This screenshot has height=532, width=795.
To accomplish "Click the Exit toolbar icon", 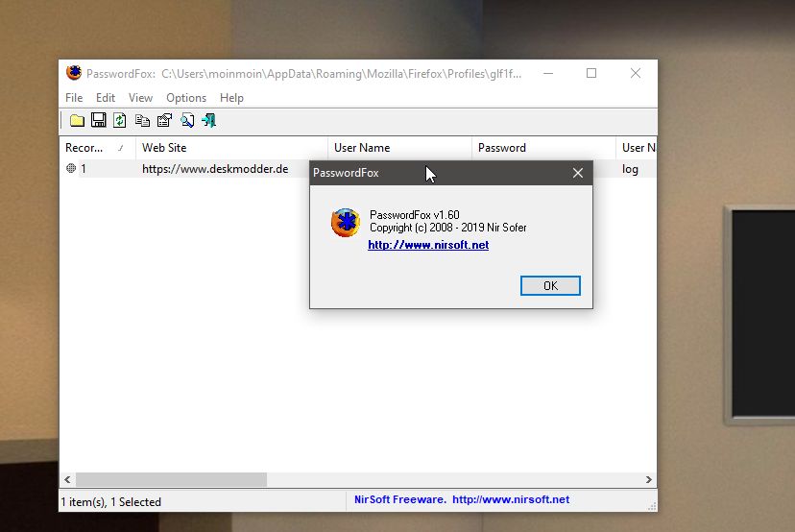I will 208,120.
